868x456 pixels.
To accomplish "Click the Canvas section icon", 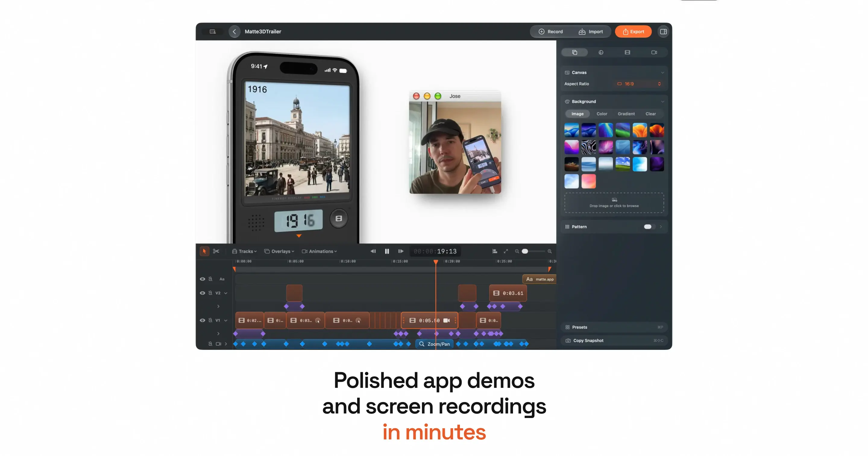I will 567,72.
